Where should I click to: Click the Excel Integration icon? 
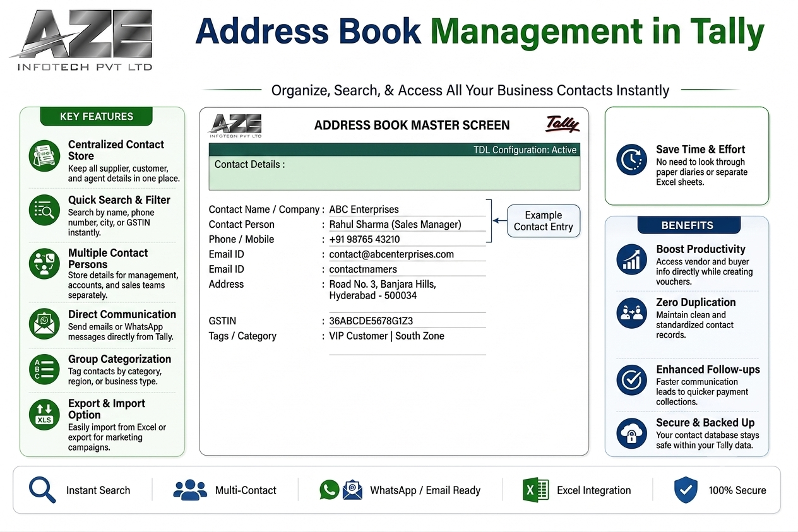tap(536, 490)
